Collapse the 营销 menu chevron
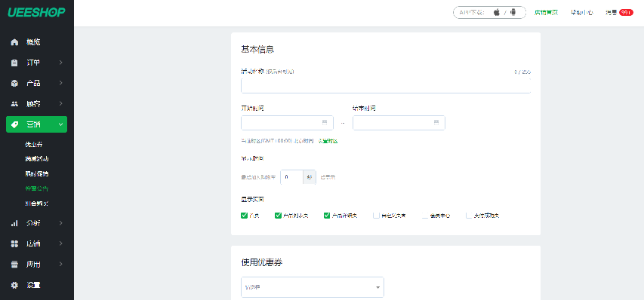Screen dimensions: 644x300 tap(61, 124)
